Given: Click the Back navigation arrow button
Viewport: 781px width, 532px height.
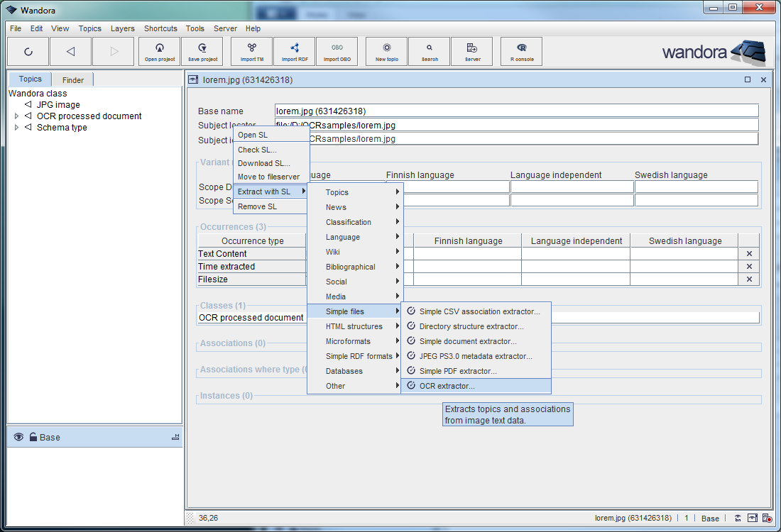Looking at the screenshot, I should tap(70, 51).
